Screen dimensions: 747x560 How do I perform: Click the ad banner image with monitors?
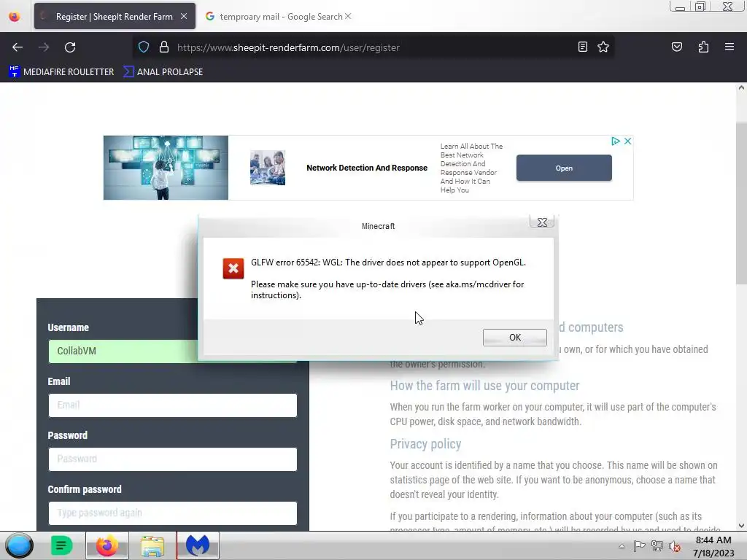(166, 168)
